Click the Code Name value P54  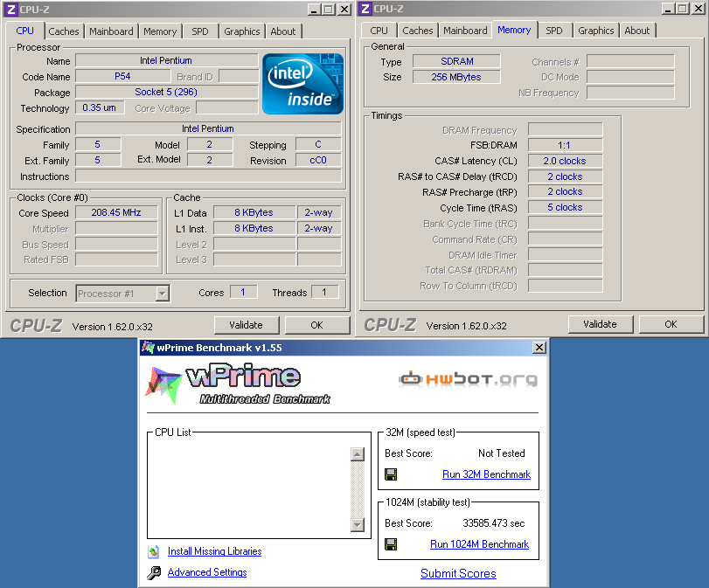[122, 76]
